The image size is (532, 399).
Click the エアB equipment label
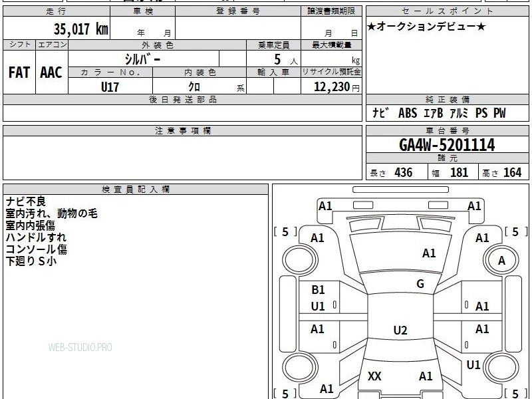point(434,113)
